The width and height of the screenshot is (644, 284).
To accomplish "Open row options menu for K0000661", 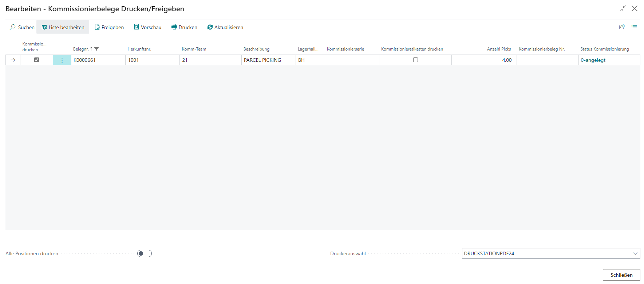I will pyautogui.click(x=62, y=60).
